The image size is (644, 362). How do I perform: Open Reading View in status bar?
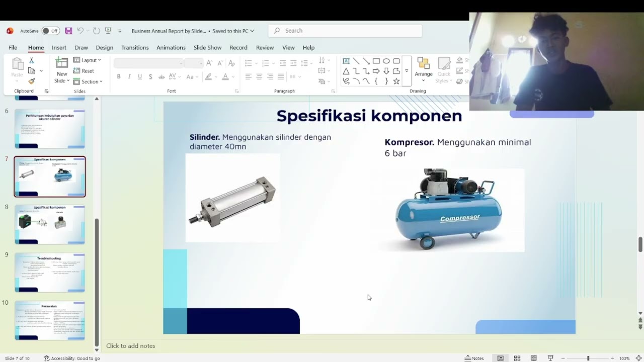pos(533,358)
